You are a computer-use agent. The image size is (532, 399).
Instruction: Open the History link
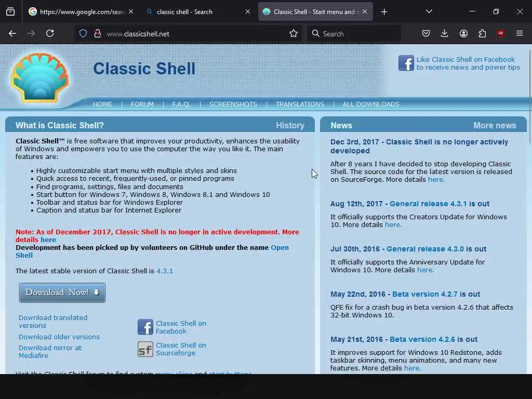290,126
